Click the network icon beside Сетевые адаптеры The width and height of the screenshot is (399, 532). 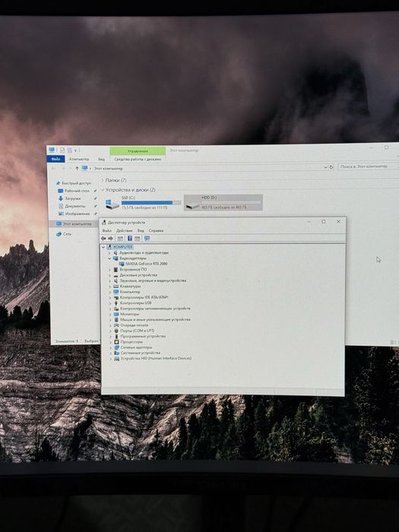(117, 347)
